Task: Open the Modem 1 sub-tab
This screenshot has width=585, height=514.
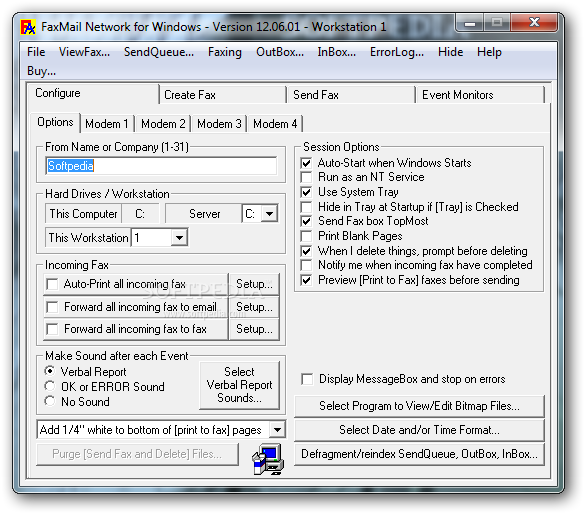Action: [107, 123]
